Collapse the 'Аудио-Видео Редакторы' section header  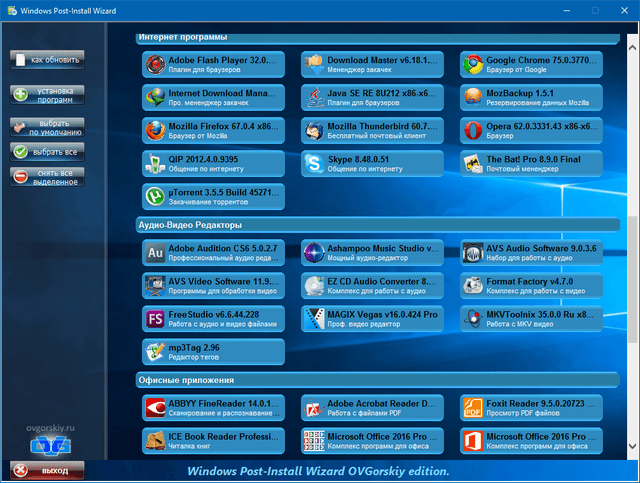click(378, 225)
